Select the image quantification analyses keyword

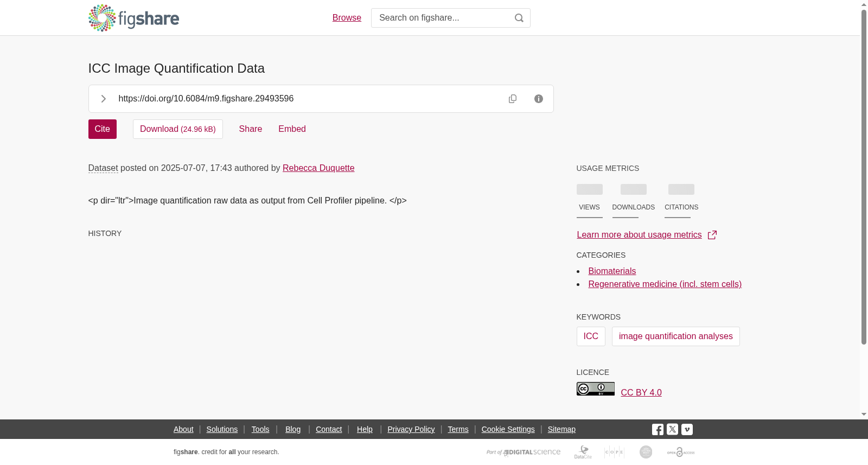[676, 336]
